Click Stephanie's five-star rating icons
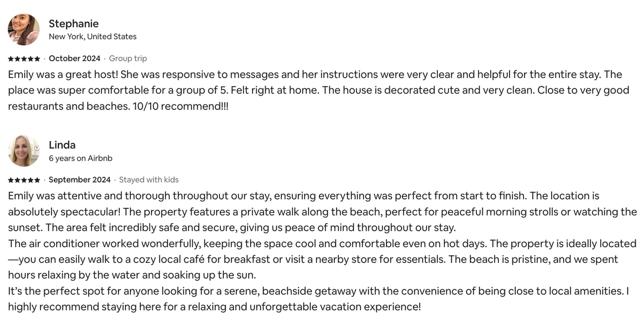644x321 pixels. (24, 59)
